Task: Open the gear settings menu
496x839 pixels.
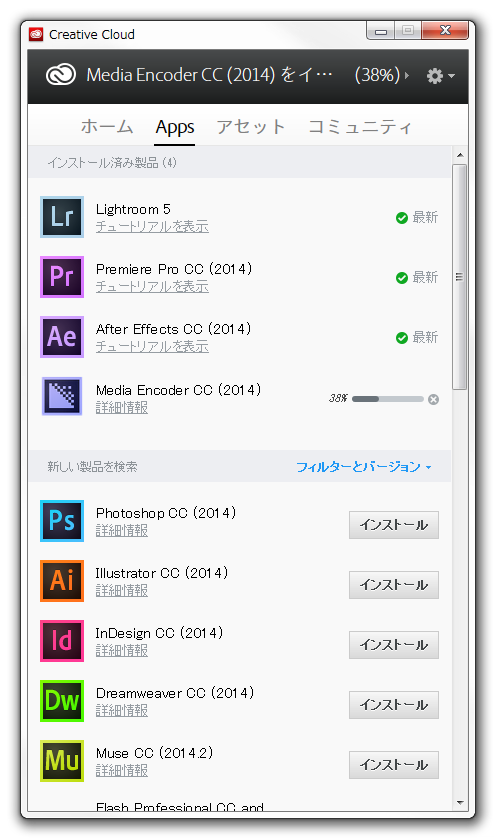Action: pos(440,76)
